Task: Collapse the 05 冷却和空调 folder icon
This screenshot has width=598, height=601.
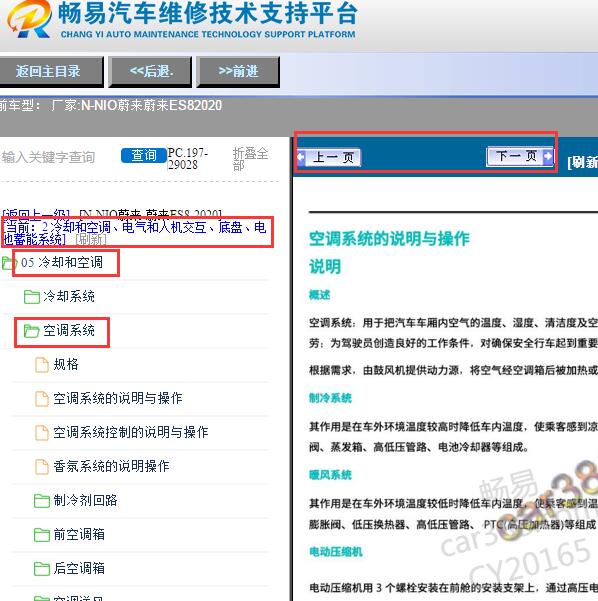Action: [x=9, y=263]
